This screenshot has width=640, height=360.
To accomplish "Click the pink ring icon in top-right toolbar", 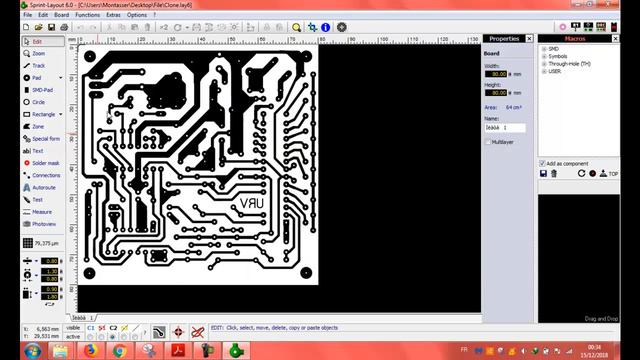I will (562, 27).
